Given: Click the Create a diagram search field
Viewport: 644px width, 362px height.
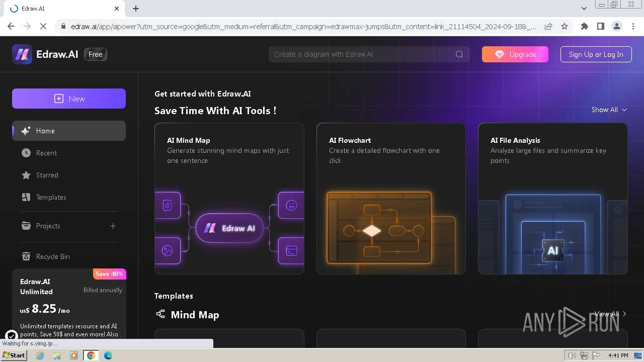Looking at the screenshot, I should pyautogui.click(x=369, y=54).
